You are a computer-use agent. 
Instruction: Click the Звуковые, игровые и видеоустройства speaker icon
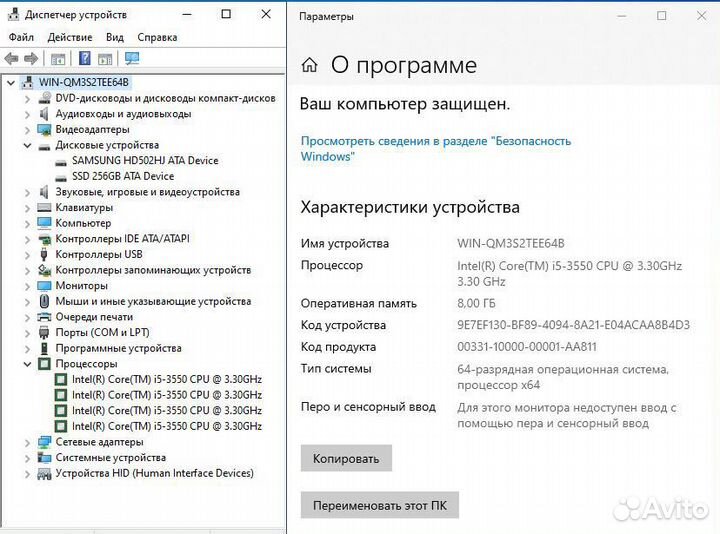44,192
